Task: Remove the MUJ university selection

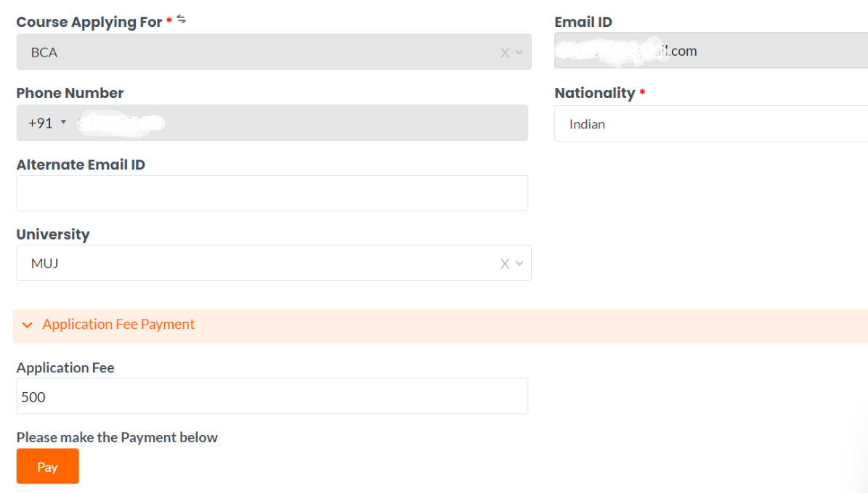Action: (505, 264)
